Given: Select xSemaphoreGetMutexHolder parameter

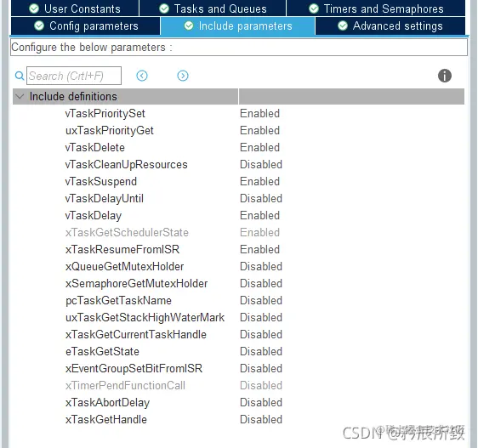Looking at the screenshot, I should click(x=137, y=284).
